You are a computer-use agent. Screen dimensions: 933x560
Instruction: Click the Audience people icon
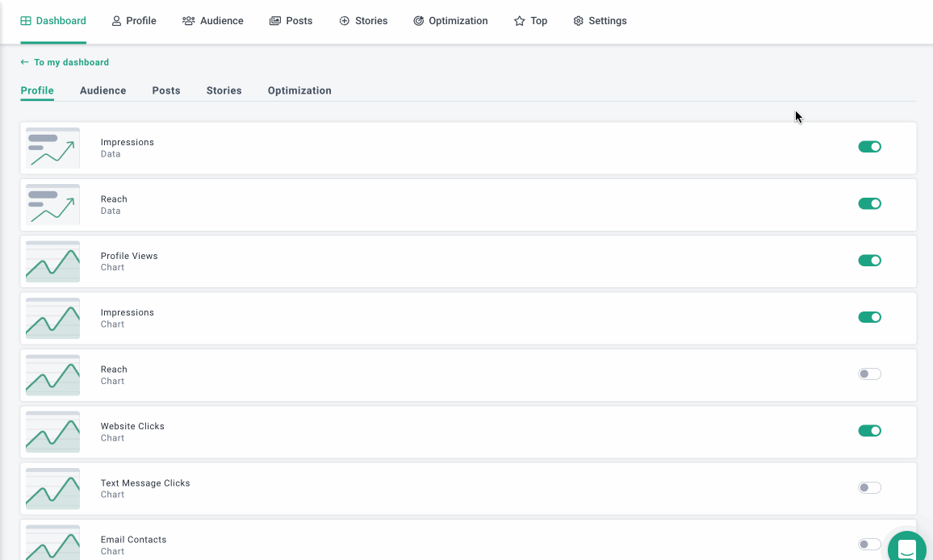pyautogui.click(x=189, y=21)
